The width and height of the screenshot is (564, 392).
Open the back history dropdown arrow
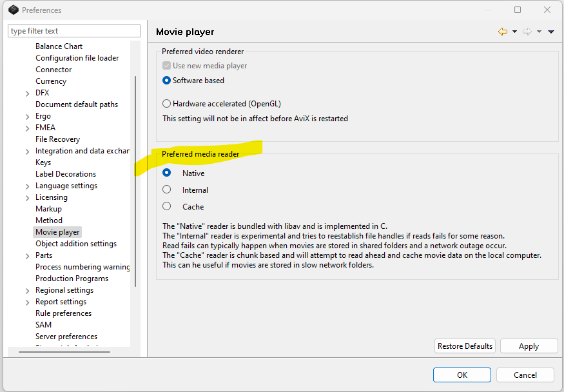pyautogui.click(x=515, y=32)
